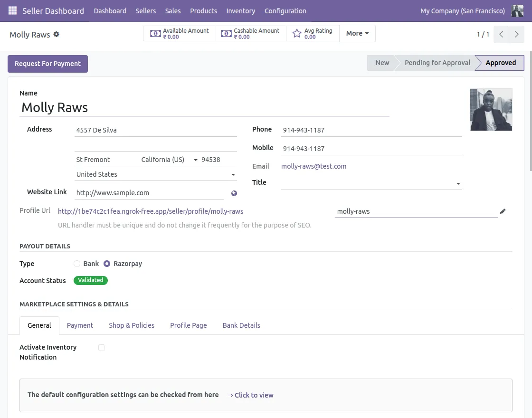532x418 pixels.
Task: Open the user avatar in top right
Action: click(x=517, y=10)
